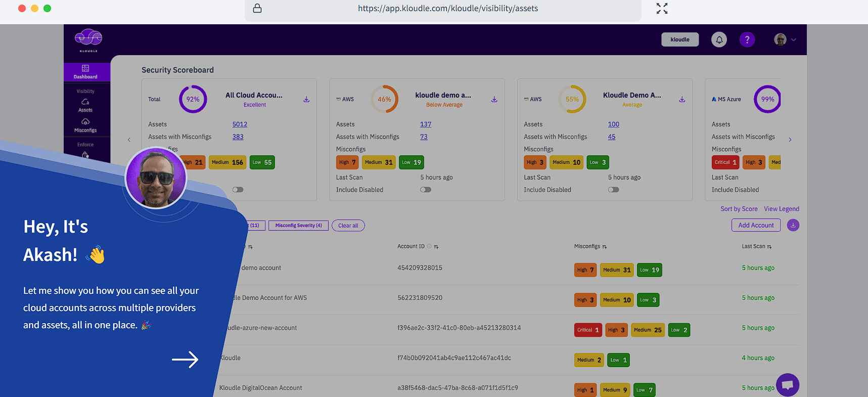The width and height of the screenshot is (868, 397).
Task: Click High 1 badge in DigitalOcean row
Action: [x=585, y=390]
